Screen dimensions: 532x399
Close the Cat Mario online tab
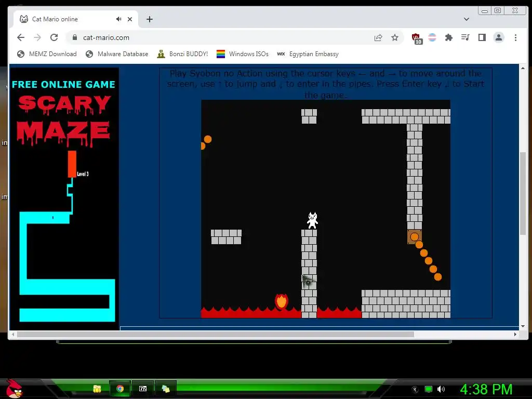coord(129,19)
